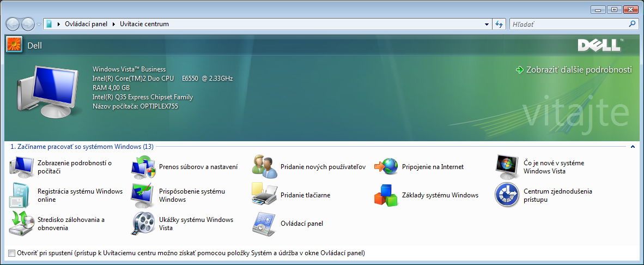The height and width of the screenshot is (265, 644).
Task: Open the computer details monitor icon
Action: click(21, 167)
